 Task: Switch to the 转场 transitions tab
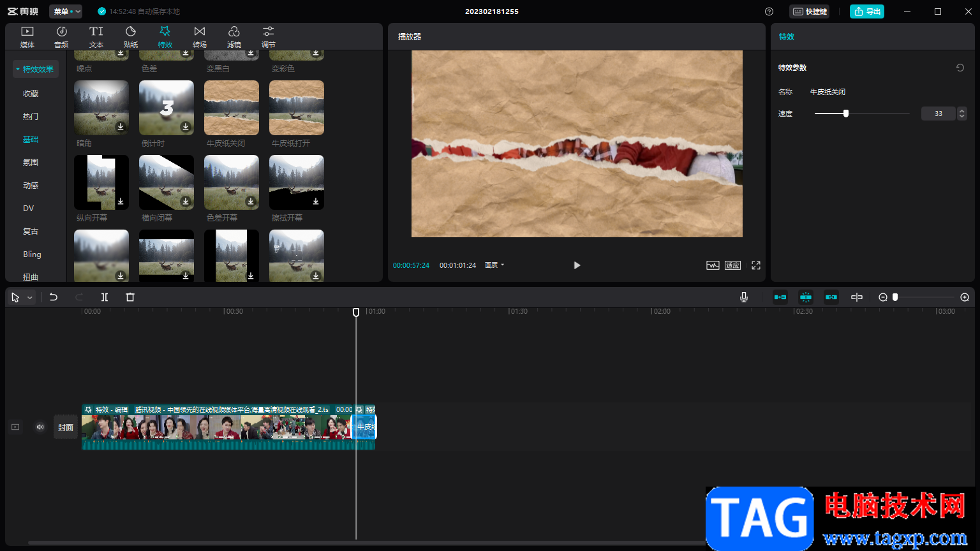200,37
